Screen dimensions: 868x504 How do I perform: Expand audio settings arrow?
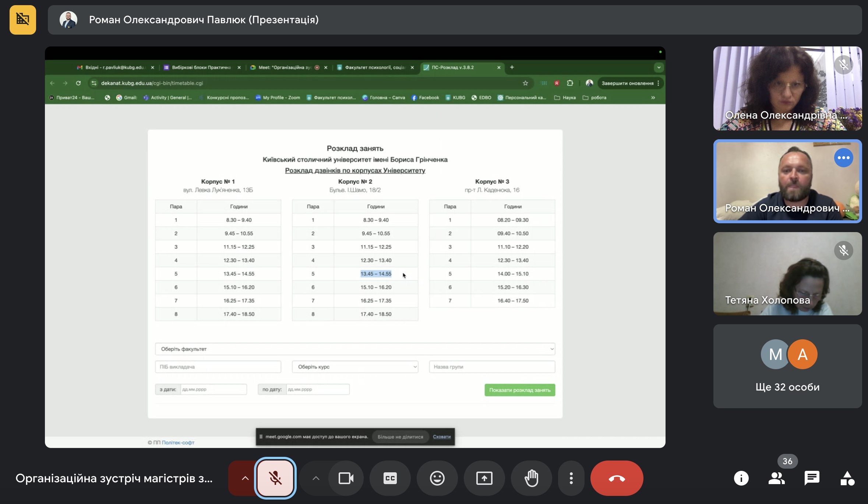[x=245, y=478]
